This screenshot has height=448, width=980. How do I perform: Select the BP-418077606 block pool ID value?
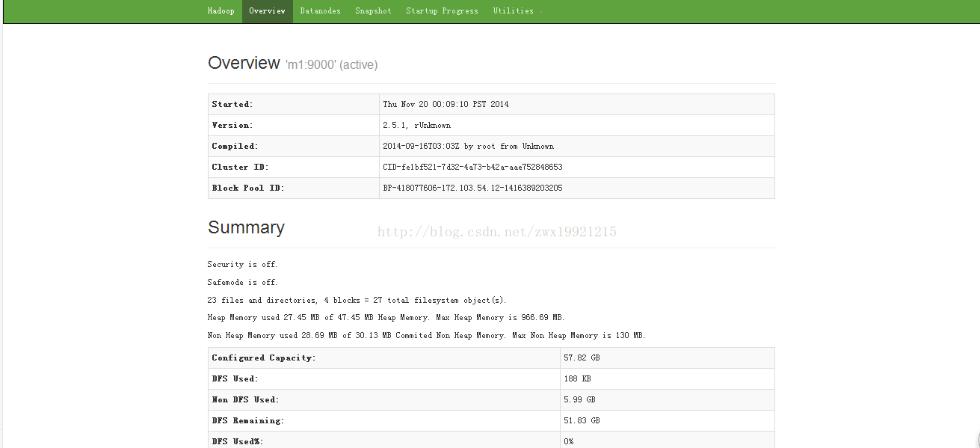click(472, 188)
